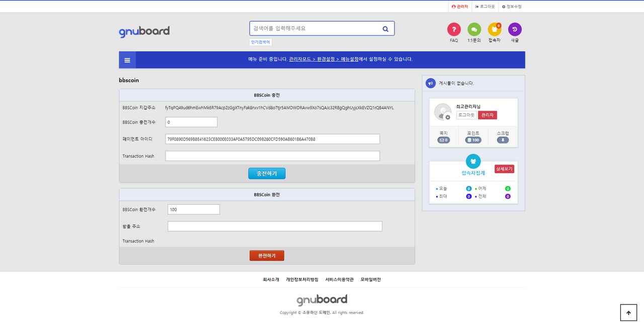Open the 회사소개 footer link
The width and height of the screenshot is (644, 322).
point(271,280)
